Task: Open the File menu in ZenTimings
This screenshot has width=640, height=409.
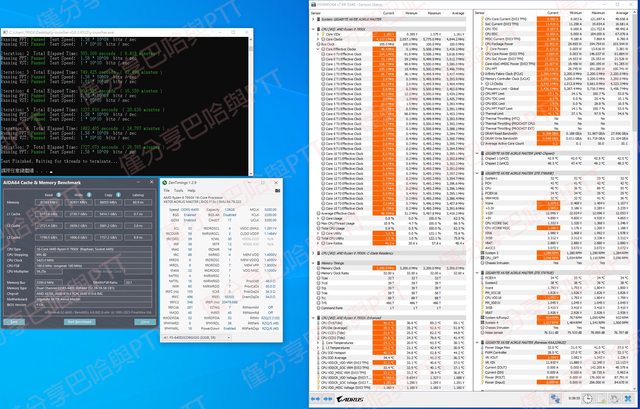Action: (166, 192)
